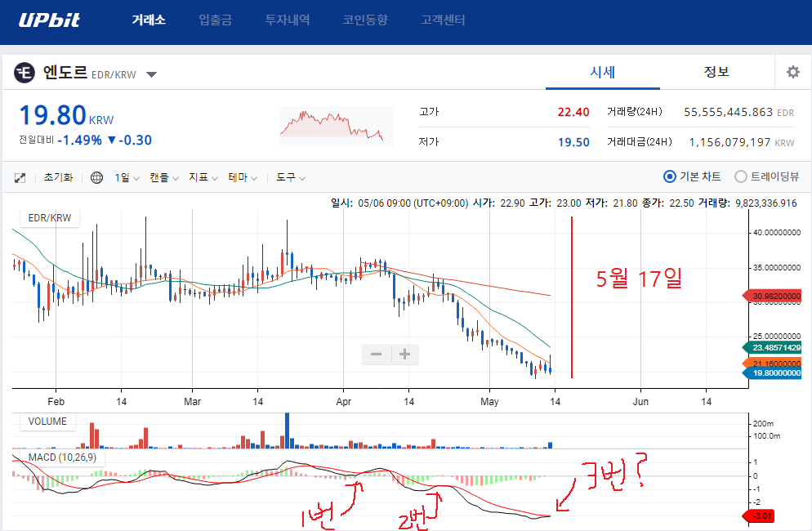The image size is (812, 531).
Task: Click the UPbit logo
Action: [x=49, y=20]
